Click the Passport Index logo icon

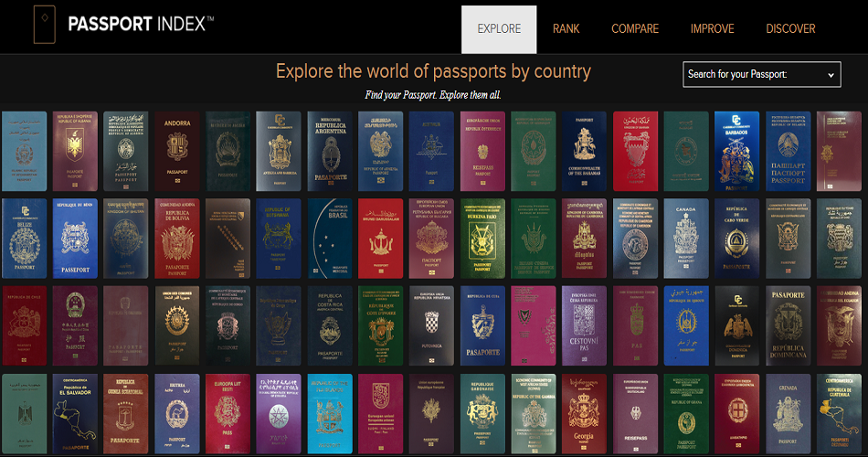[x=44, y=25]
